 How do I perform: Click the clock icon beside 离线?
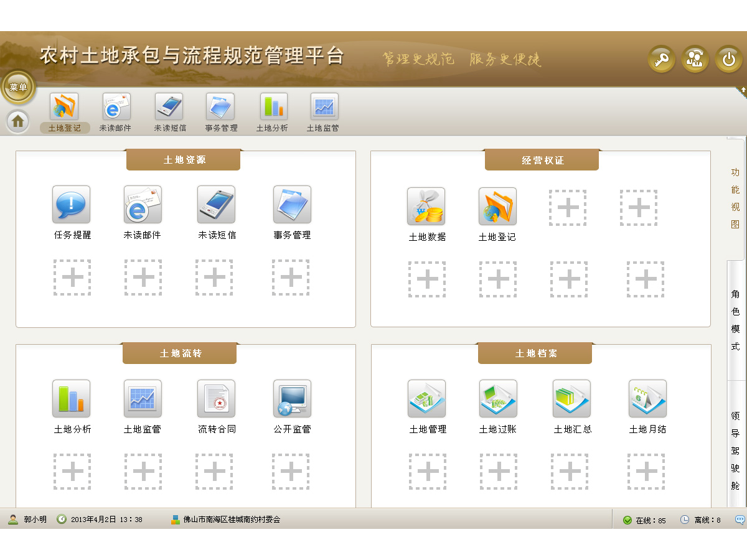(x=685, y=520)
